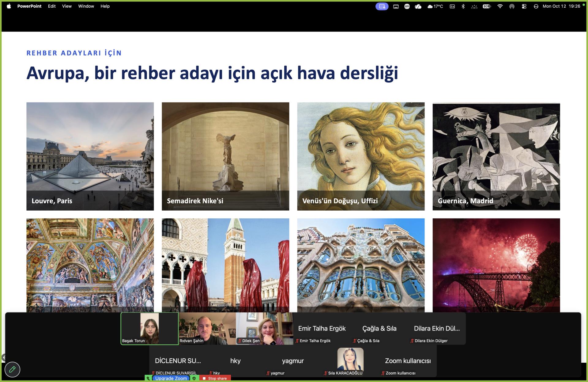Open the Apple menu
This screenshot has height=382, width=588.
click(9, 6)
